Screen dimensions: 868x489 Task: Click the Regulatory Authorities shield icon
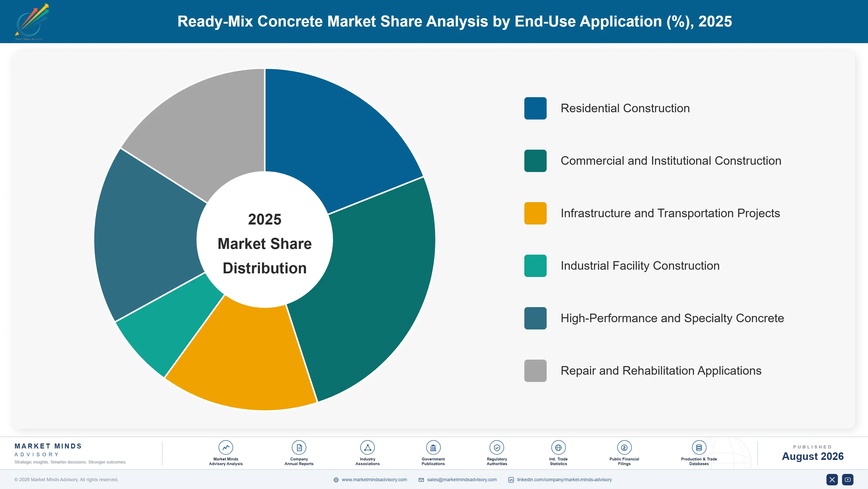[x=497, y=447]
